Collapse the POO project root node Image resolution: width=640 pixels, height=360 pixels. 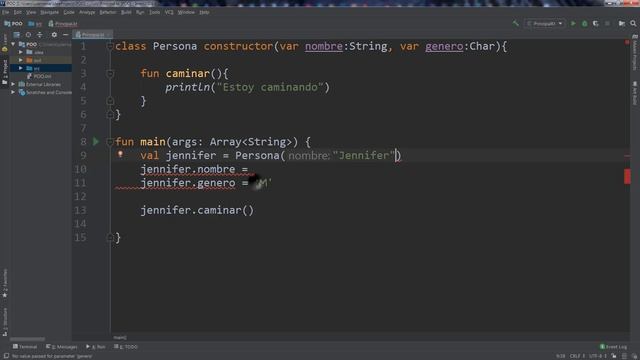(13, 44)
